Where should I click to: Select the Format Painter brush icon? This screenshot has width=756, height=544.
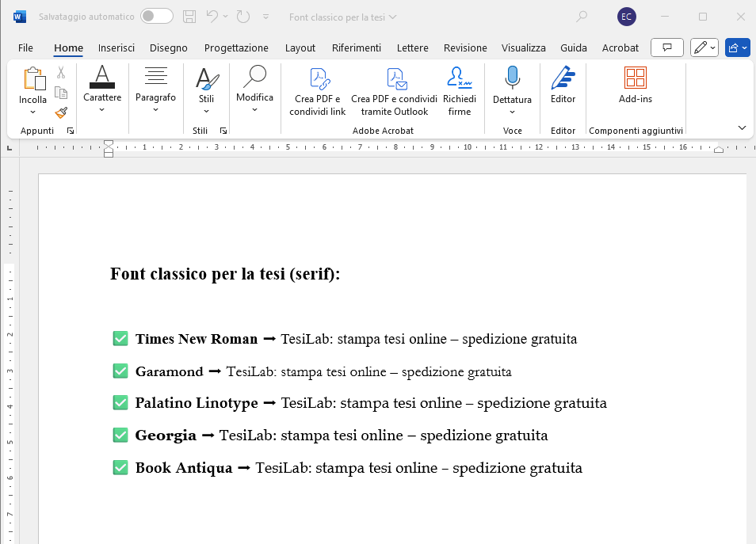(x=61, y=112)
